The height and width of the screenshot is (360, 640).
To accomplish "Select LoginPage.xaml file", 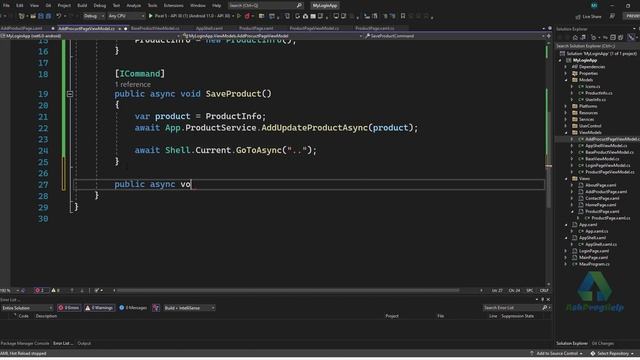I will [x=594, y=251].
